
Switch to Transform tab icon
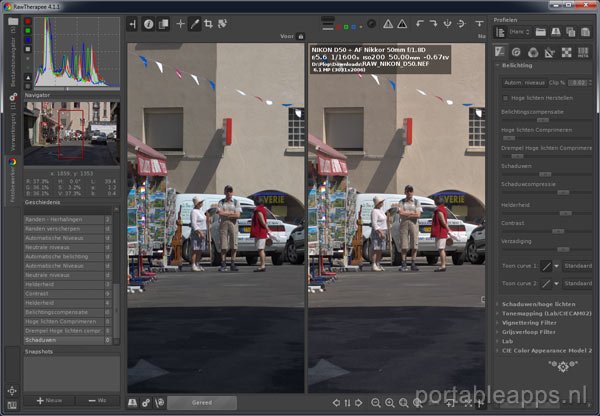(x=550, y=52)
